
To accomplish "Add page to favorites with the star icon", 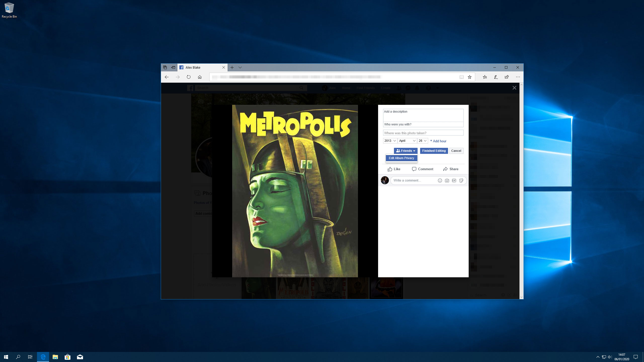I will (x=469, y=77).
